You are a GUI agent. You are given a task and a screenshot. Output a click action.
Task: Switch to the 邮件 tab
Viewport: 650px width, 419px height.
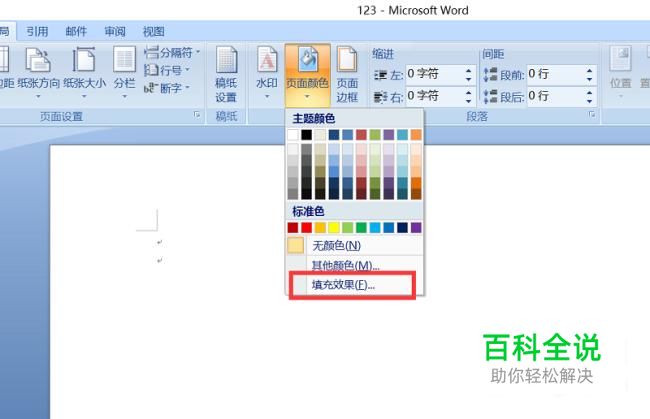[x=76, y=31]
